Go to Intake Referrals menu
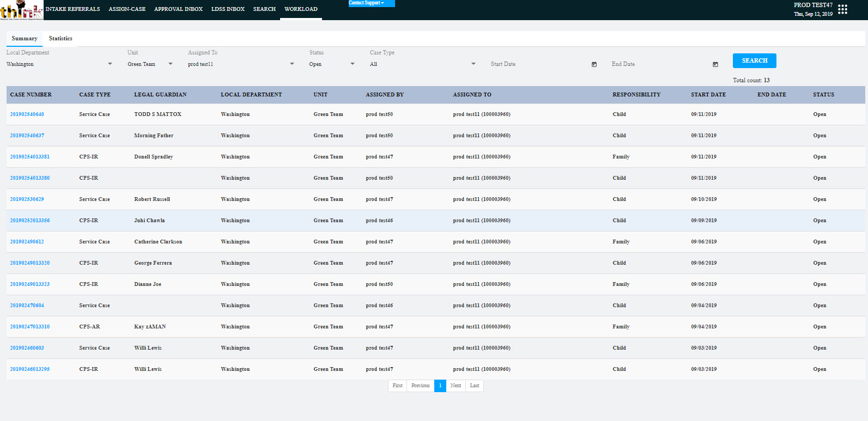 point(72,9)
